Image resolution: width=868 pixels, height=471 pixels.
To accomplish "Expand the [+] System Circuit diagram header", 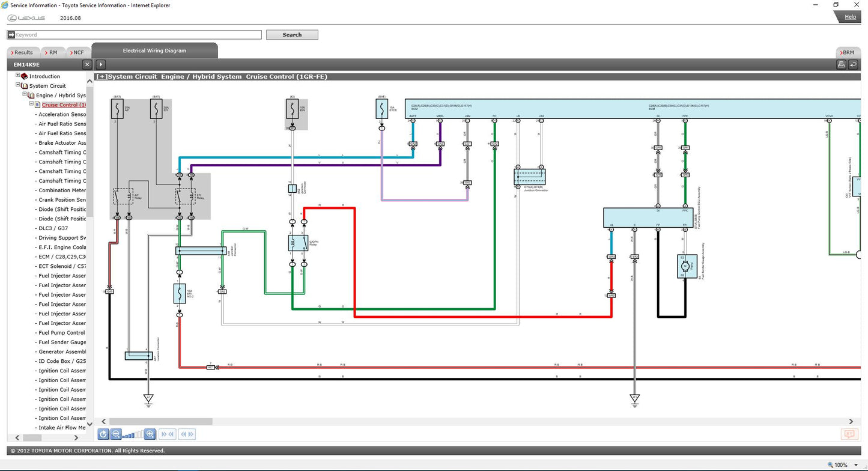I will 102,77.
